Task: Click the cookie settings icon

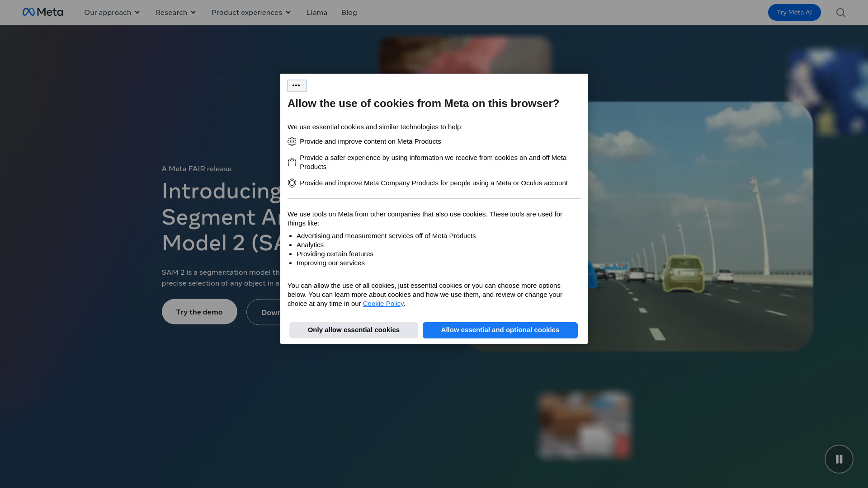Action: point(296,85)
